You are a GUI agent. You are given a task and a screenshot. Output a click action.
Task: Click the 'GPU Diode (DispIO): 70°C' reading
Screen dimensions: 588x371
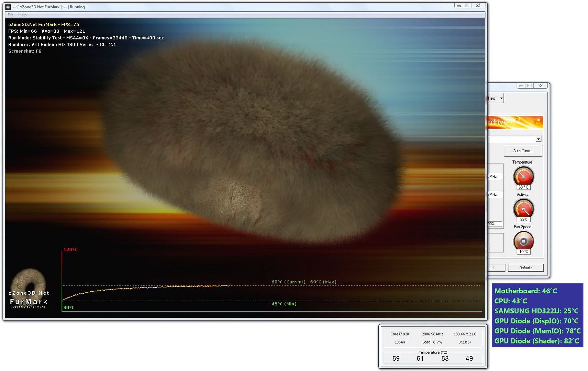[536, 321]
